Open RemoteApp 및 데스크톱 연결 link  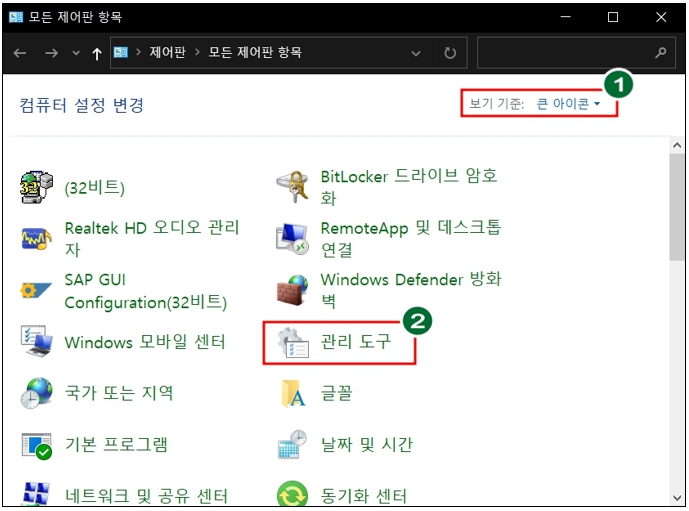click(411, 239)
